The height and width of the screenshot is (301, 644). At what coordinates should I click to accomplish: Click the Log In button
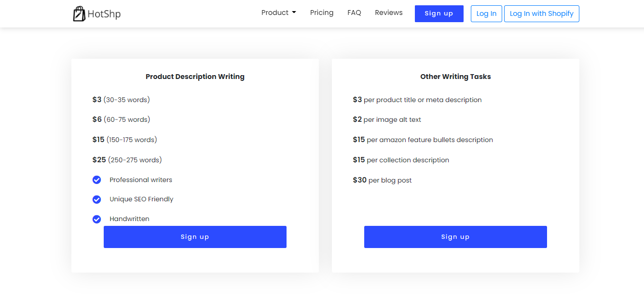click(x=486, y=14)
